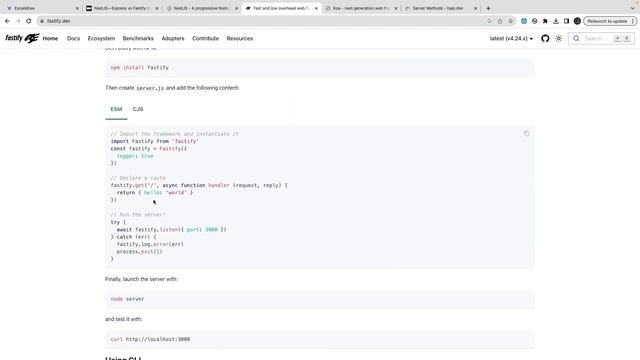Switch to Koa next generation web tab
Viewport: 640px width, 360px height.
tap(360, 8)
